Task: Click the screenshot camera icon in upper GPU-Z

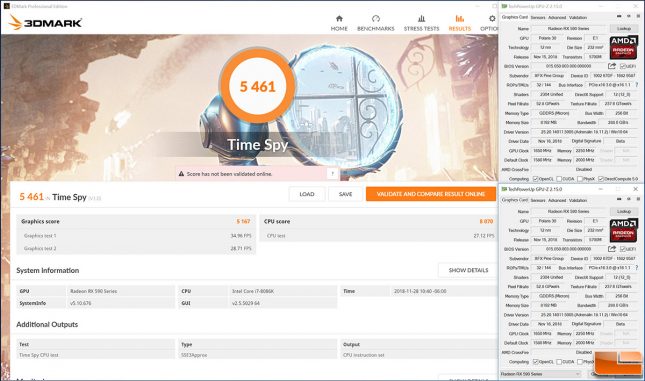Action: (x=619, y=16)
